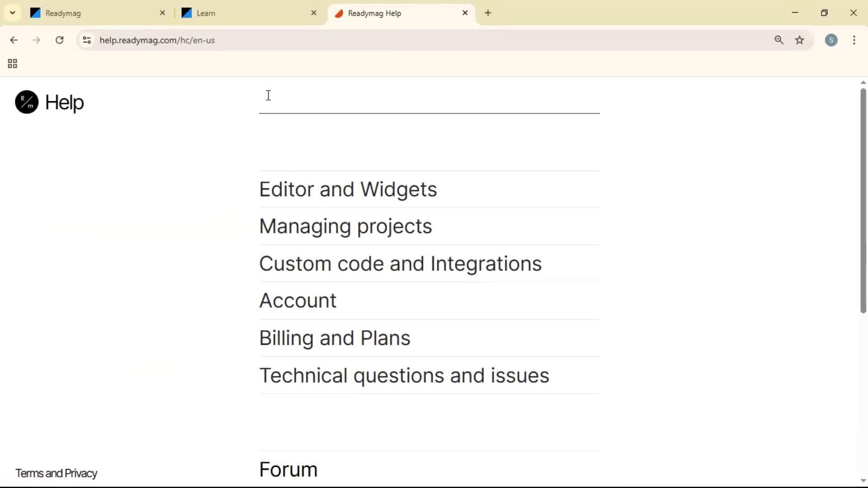Open a new browser tab with plus button

pyautogui.click(x=488, y=13)
